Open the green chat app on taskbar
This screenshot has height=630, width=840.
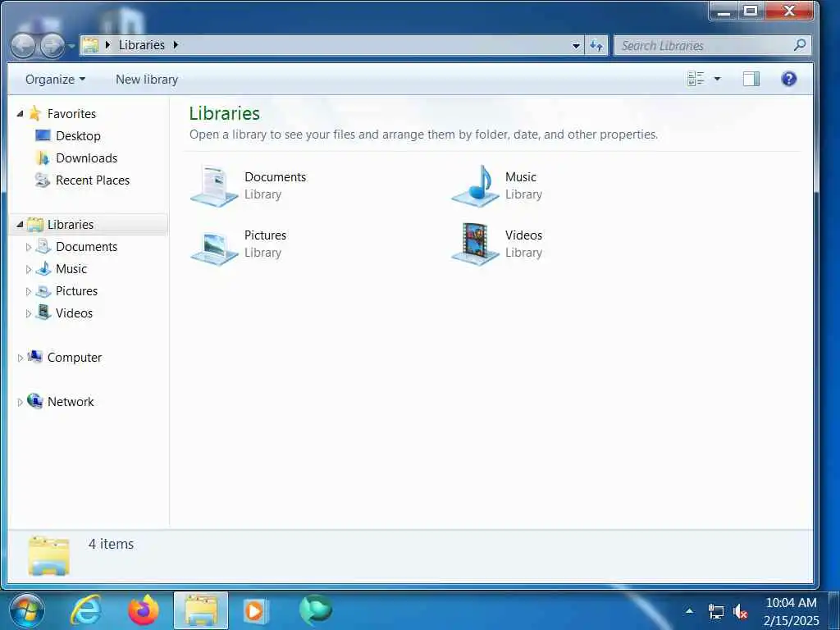[316, 610]
